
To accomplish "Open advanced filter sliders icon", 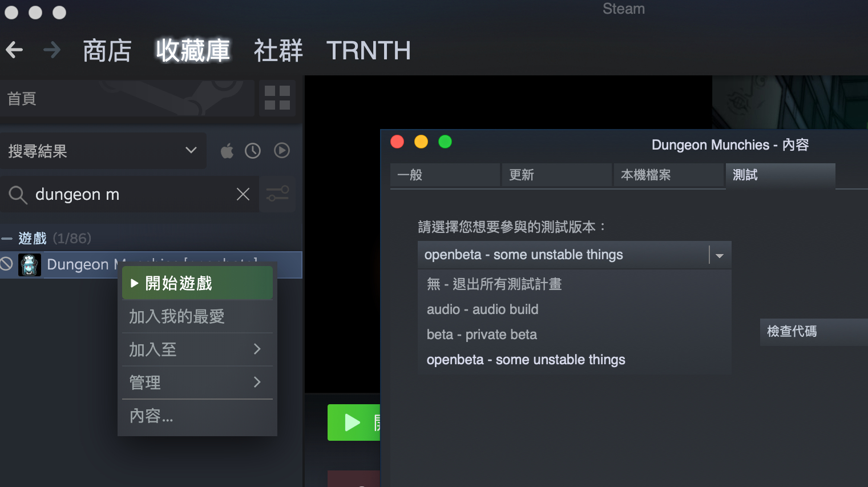I will [278, 194].
